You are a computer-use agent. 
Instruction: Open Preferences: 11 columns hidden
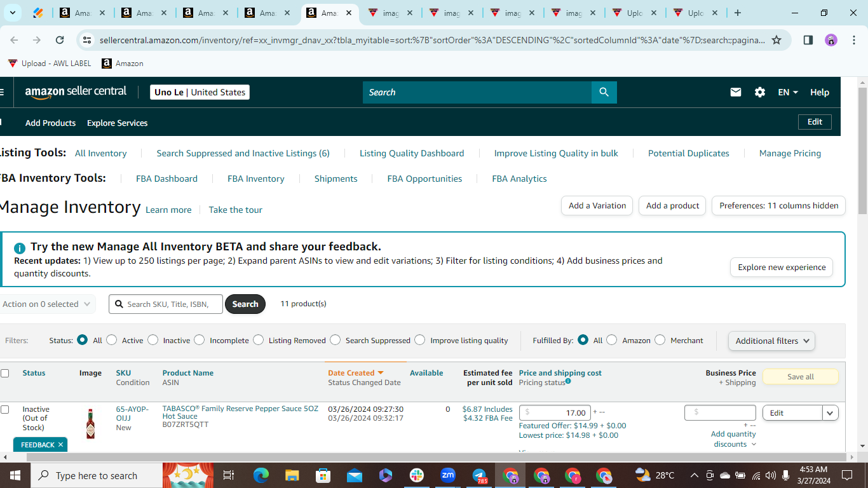(x=779, y=205)
